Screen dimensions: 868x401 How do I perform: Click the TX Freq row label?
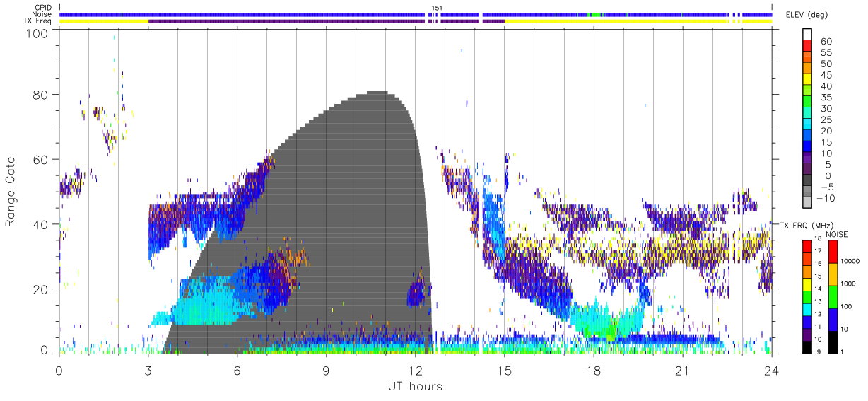37,21
